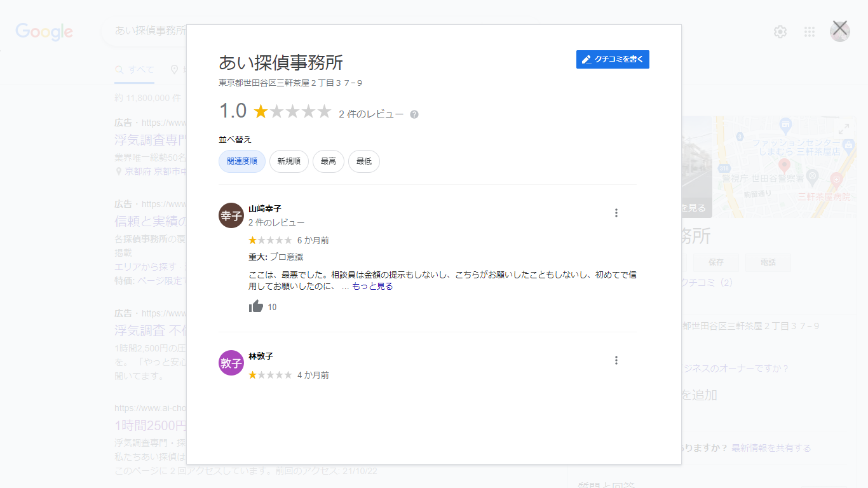Click the 重大: プロ意識 label
The image size is (868, 488).
click(x=276, y=257)
